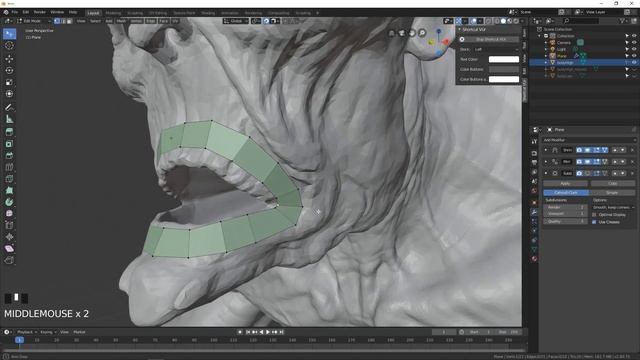
Task: Hide the Camera object in outliner
Action: coord(634,42)
